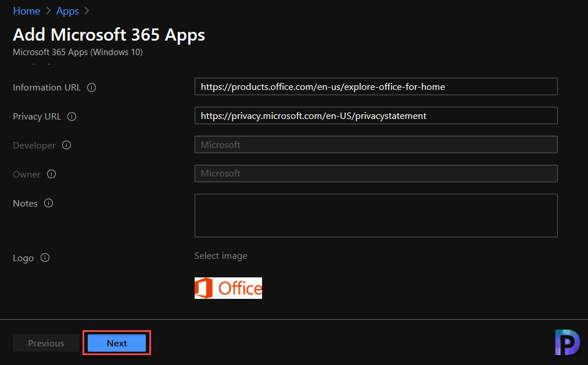Click the Office logo thumbnail
This screenshot has height=365, width=588.
tap(228, 288)
